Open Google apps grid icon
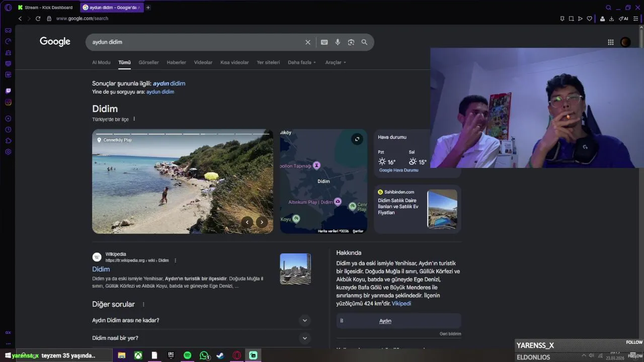This screenshot has width=644, height=362. pos(611,42)
